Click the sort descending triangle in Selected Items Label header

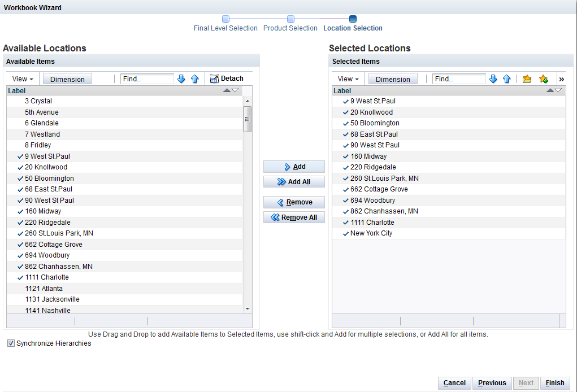click(x=558, y=90)
